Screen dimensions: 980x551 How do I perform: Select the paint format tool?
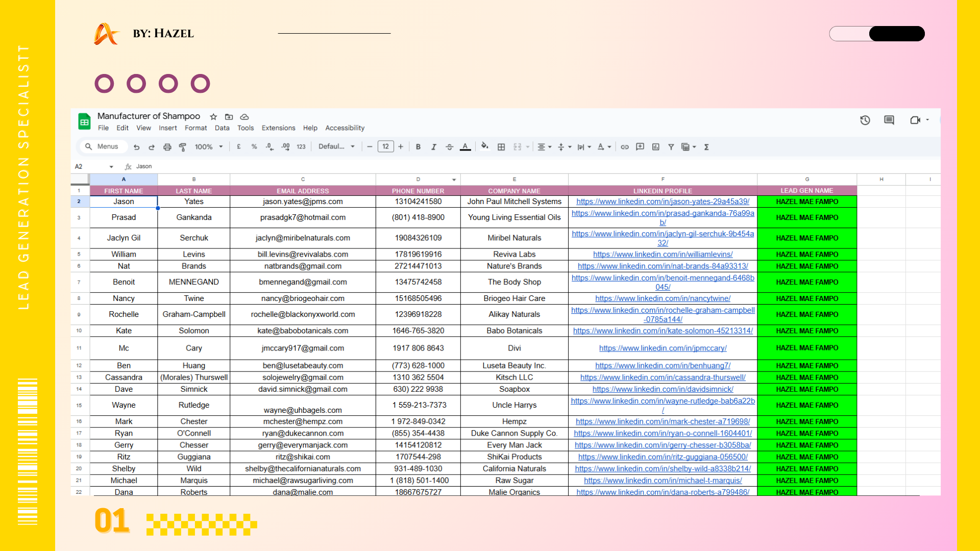pos(182,147)
